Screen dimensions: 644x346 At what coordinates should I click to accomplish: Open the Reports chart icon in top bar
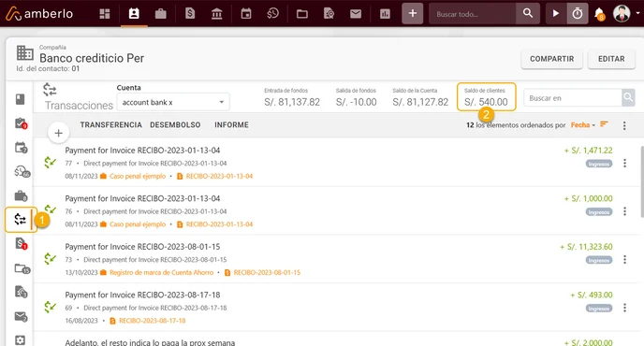[x=386, y=14]
